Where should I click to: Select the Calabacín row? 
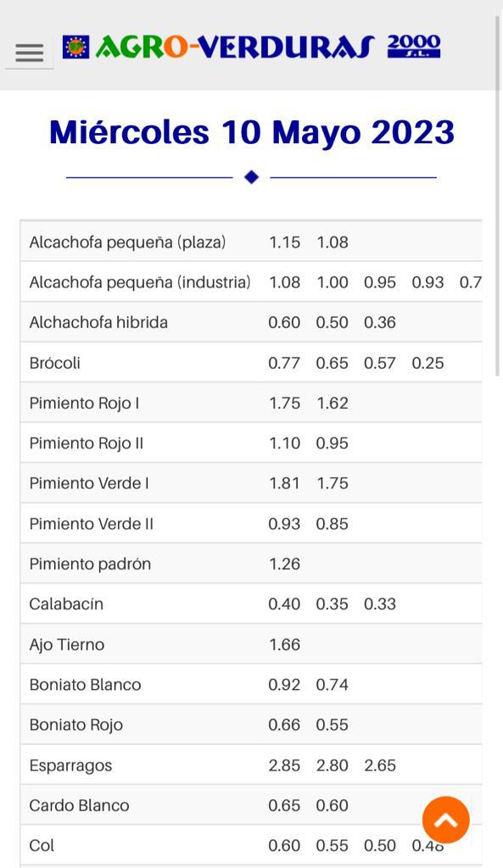pos(251,604)
